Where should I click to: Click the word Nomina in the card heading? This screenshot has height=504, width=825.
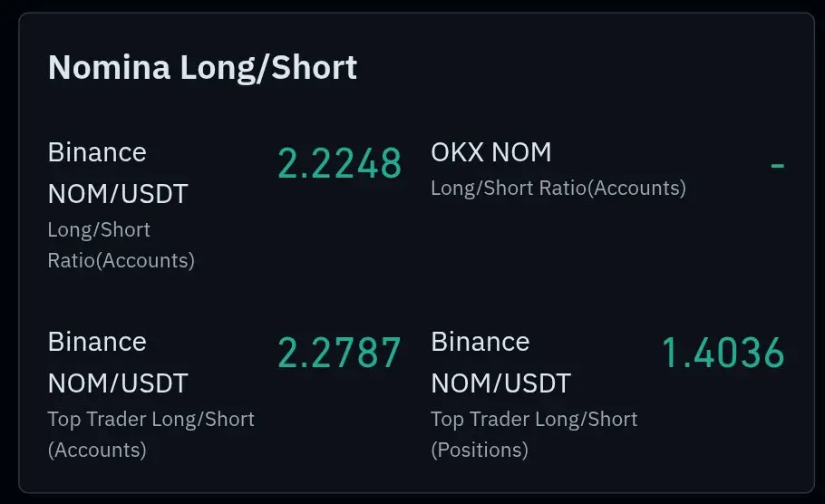[x=110, y=67]
